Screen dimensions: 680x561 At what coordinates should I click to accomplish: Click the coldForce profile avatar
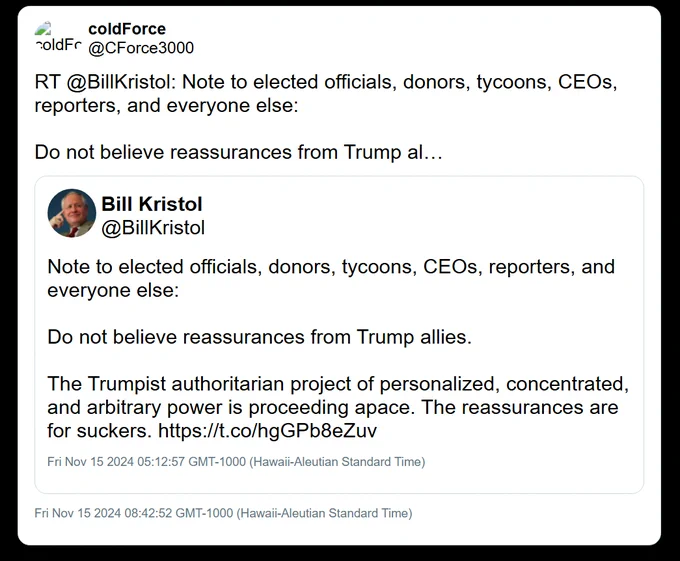pyautogui.click(x=58, y=38)
